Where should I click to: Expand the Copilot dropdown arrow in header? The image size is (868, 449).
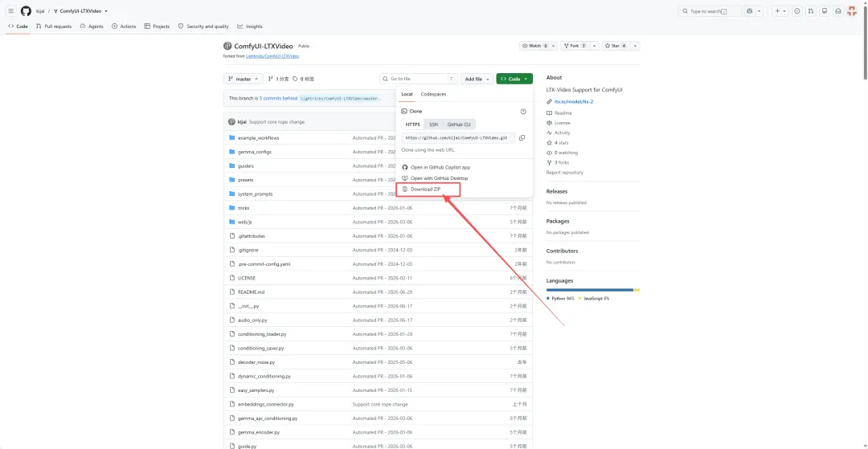pyautogui.click(x=759, y=11)
